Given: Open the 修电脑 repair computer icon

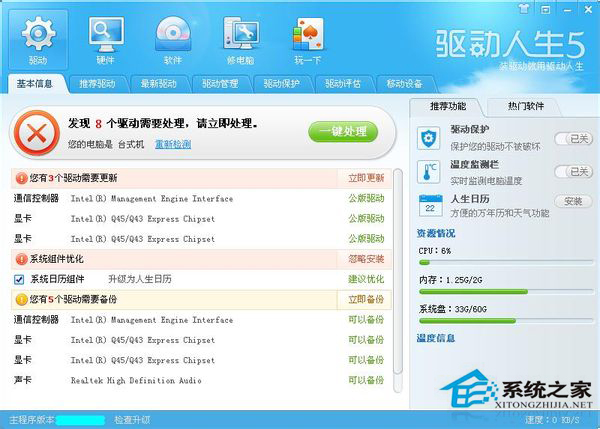Looking at the screenshot, I should pos(239,35).
